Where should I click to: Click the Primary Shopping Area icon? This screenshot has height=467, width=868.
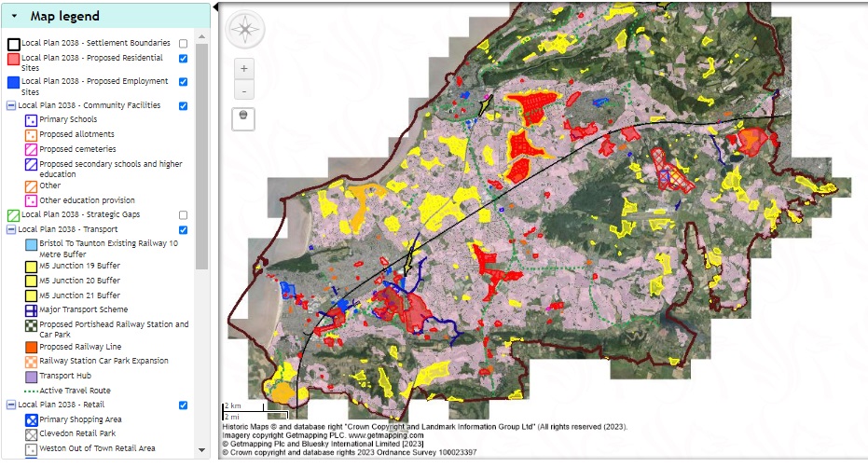click(31, 420)
